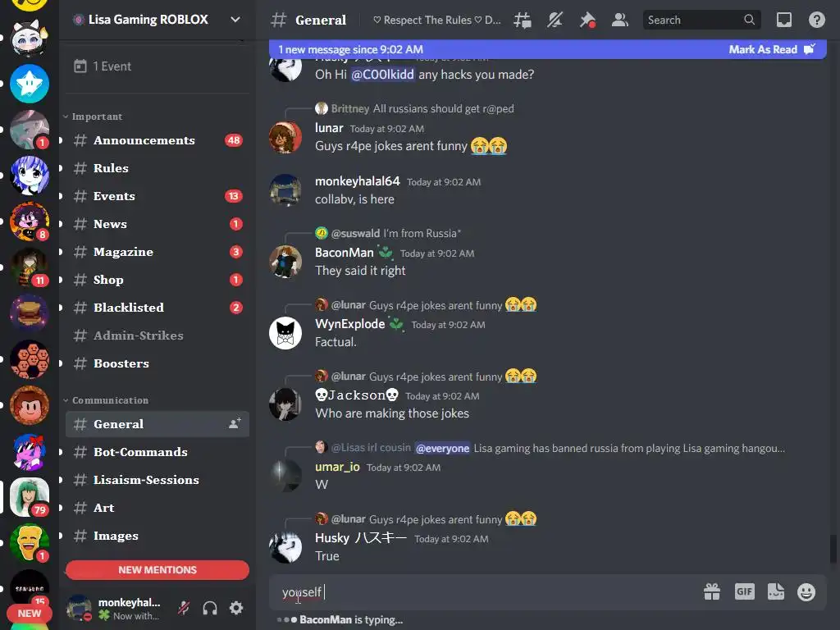Toggle channel notification bell mute icon
Viewport: 840px width, 630px height.
pyautogui.click(x=555, y=21)
